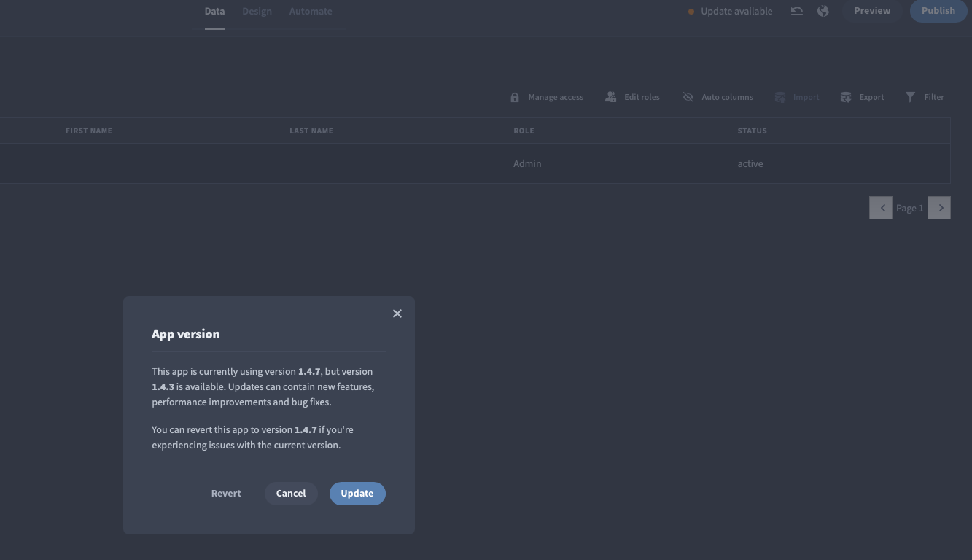This screenshot has height=560, width=972.
Task: Click the Export table icon
Action: [845, 96]
